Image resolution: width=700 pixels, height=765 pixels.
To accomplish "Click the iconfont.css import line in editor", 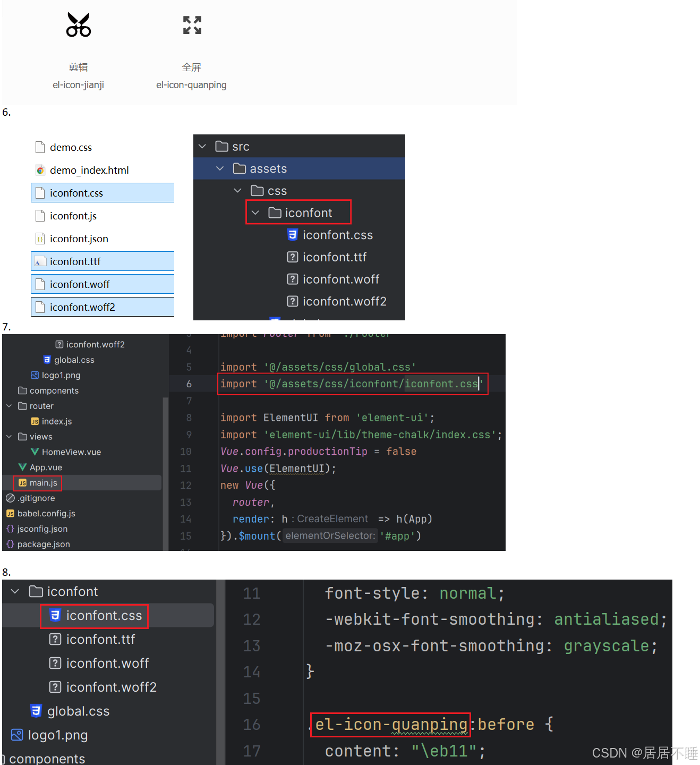I will point(352,384).
